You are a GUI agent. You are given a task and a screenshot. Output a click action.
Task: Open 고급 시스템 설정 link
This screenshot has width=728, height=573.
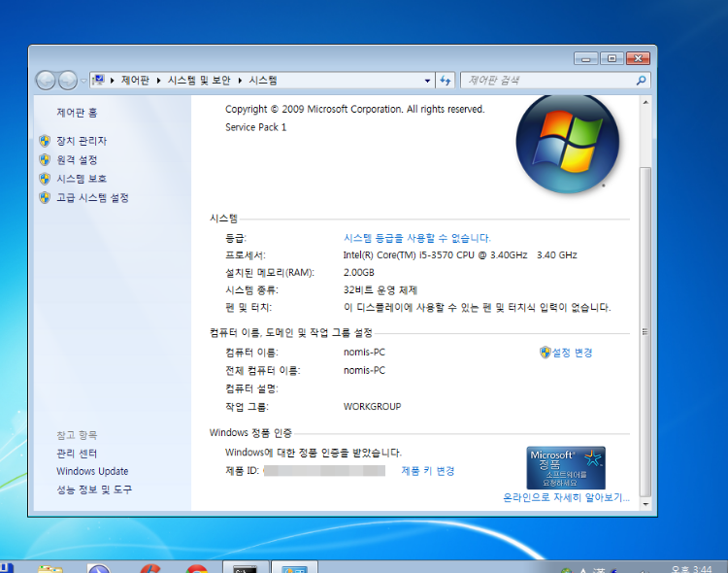click(92, 197)
